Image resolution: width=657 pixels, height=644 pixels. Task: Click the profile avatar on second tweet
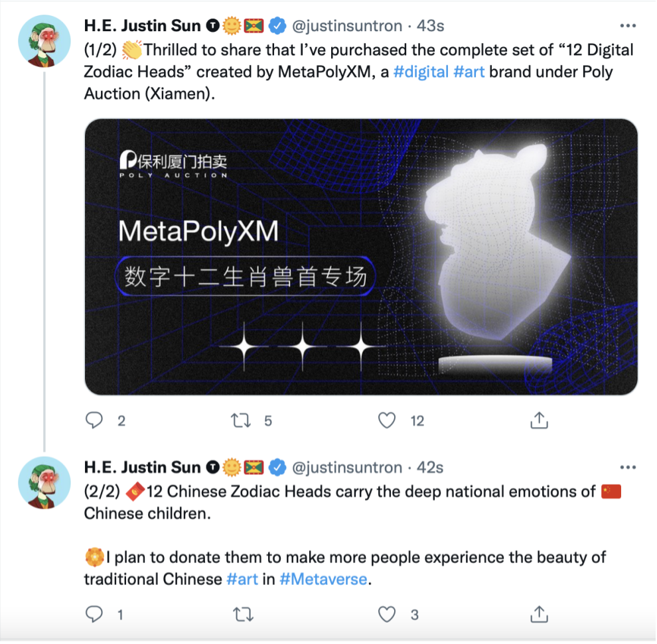tap(44, 482)
